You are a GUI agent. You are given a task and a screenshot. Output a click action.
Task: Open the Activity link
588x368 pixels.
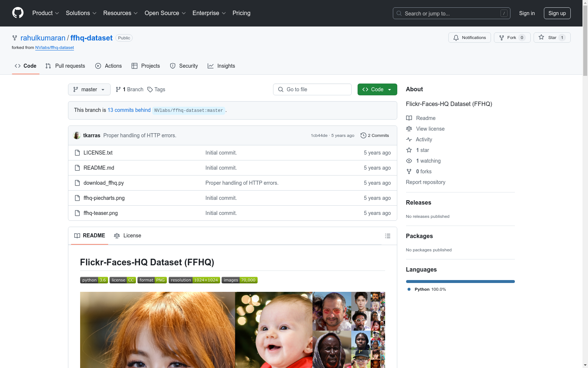[419, 139]
